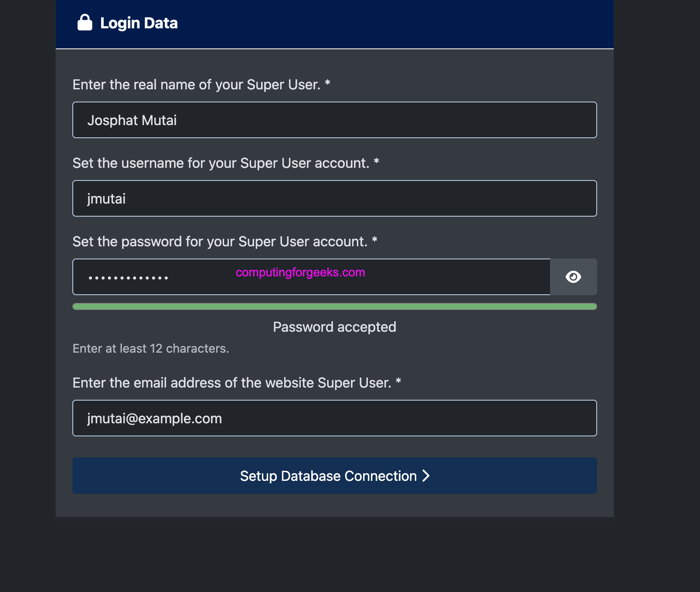Show the password using the eye icon
Viewport: 700px width, 592px height.
tap(573, 277)
